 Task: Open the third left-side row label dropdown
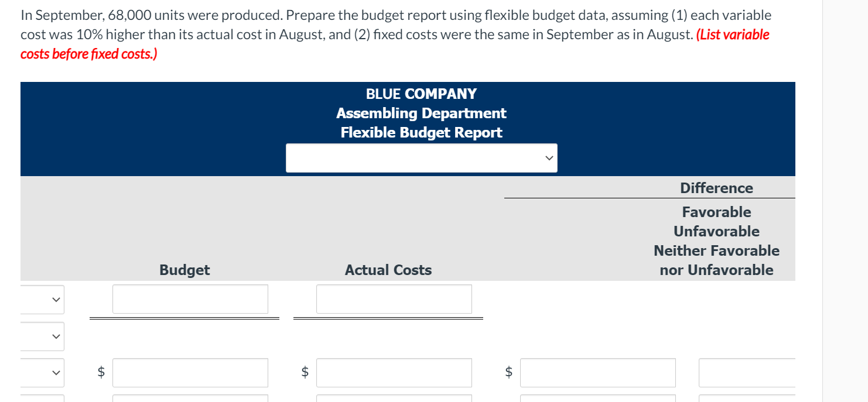coord(41,373)
